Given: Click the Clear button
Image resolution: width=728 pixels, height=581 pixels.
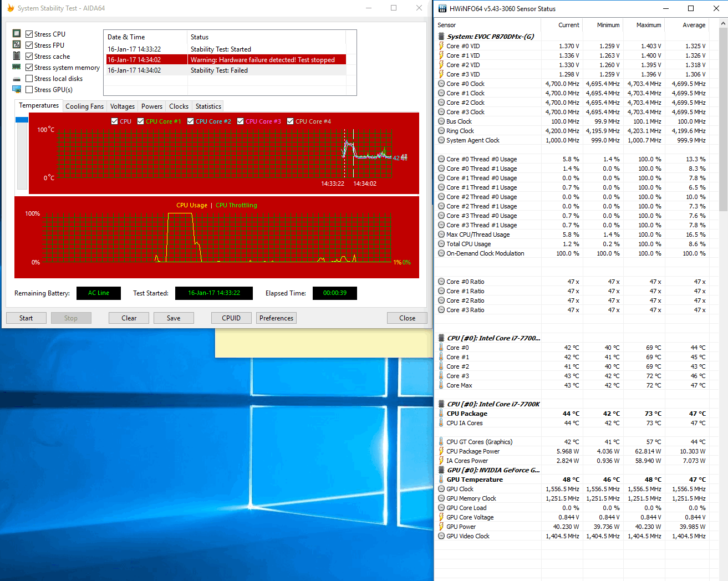Looking at the screenshot, I should 129,318.
